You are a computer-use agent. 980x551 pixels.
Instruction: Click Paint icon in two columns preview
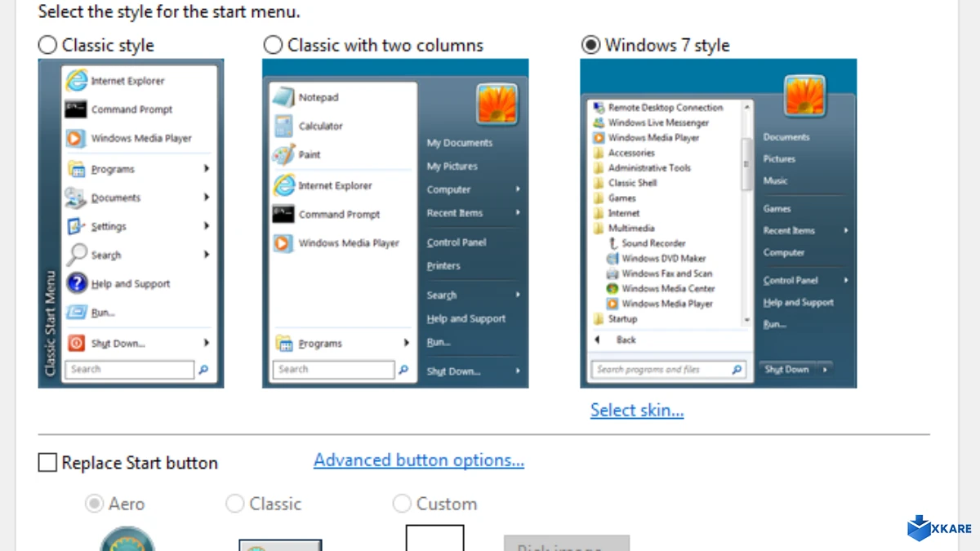coord(283,154)
